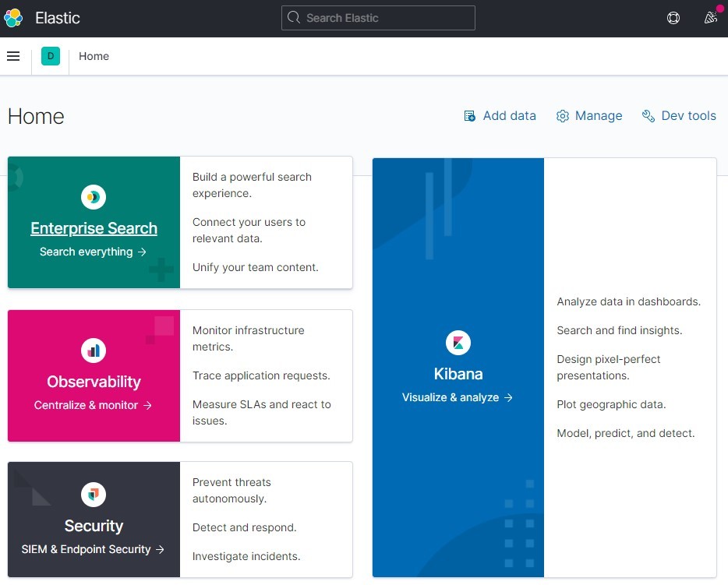Click the Home breadcrumb
Image resolution: width=728 pixels, height=585 pixels.
click(94, 56)
